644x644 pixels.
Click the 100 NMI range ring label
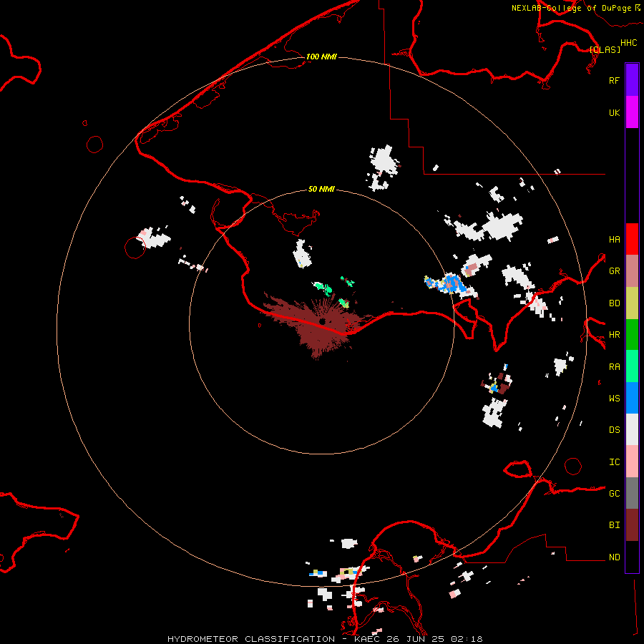pyautogui.click(x=321, y=57)
